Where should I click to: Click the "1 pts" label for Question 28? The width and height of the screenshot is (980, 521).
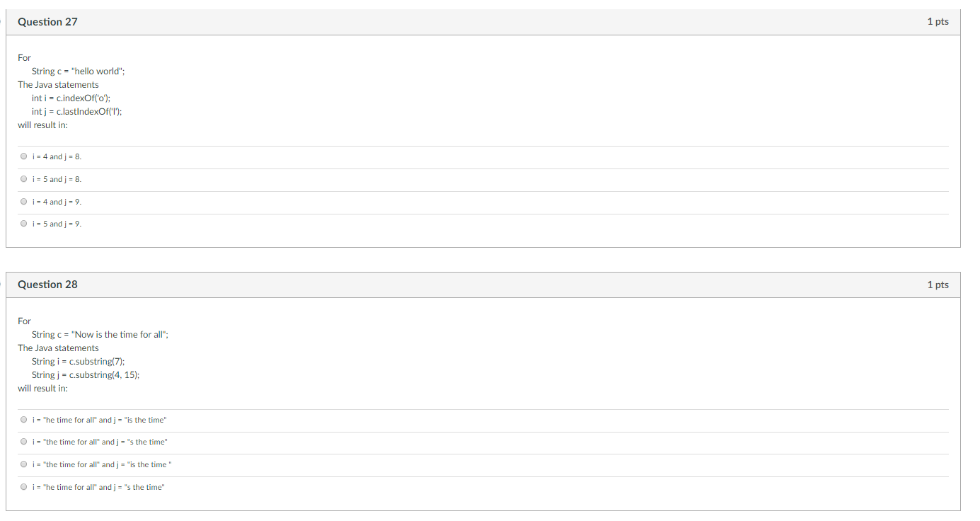pyautogui.click(x=937, y=284)
